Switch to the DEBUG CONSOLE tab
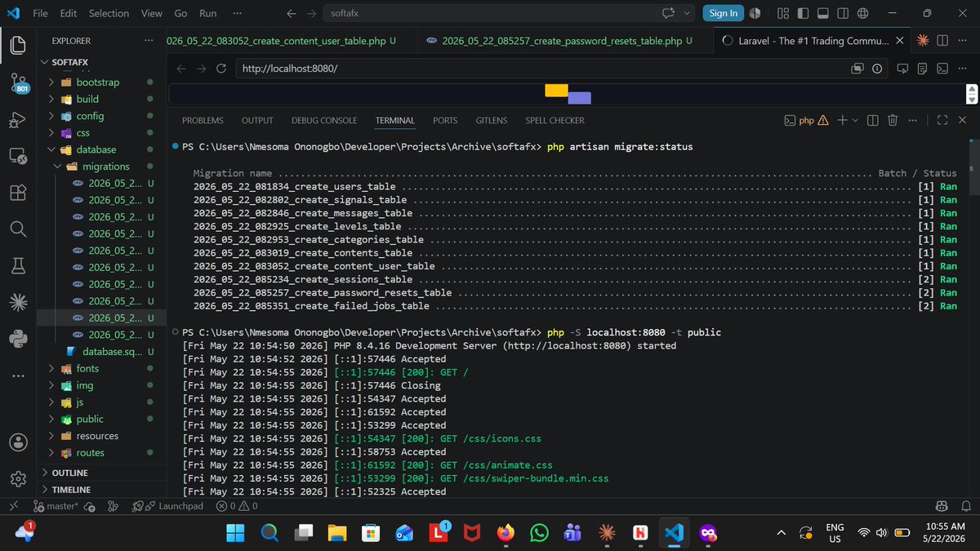The height and width of the screenshot is (551, 980). (324, 120)
